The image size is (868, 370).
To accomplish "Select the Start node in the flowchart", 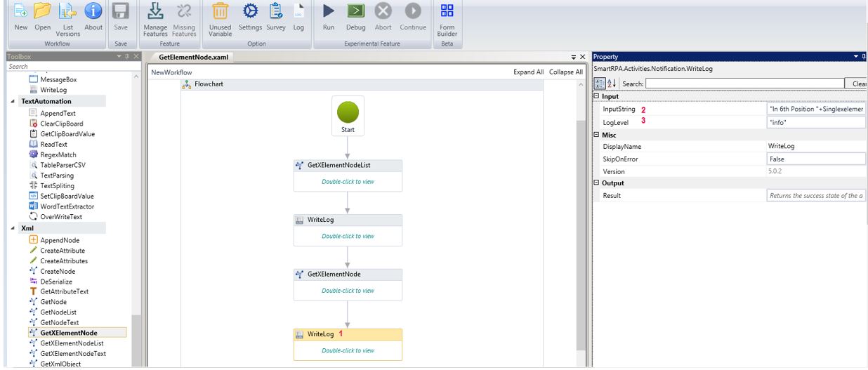I will pyautogui.click(x=348, y=117).
